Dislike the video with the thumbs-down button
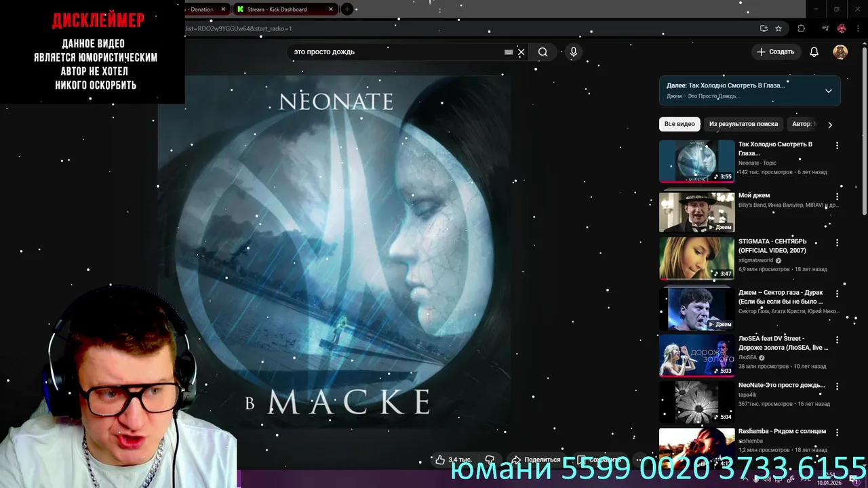This screenshot has height=488, width=868. pyautogui.click(x=490, y=460)
